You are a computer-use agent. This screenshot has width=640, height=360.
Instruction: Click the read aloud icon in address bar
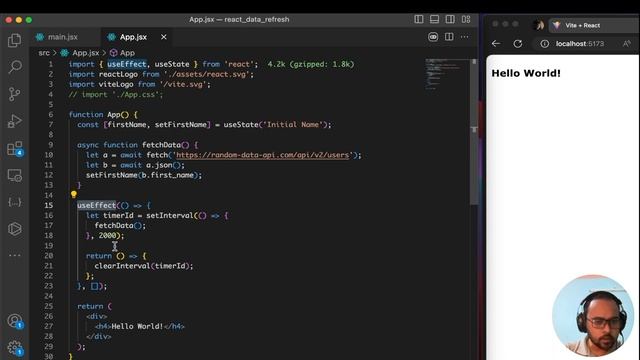click(x=627, y=44)
